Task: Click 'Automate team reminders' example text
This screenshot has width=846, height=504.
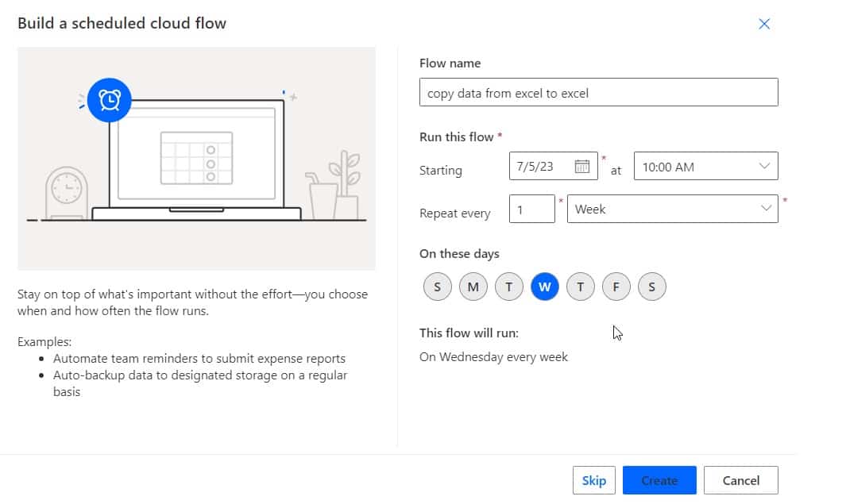Action: coord(199,359)
